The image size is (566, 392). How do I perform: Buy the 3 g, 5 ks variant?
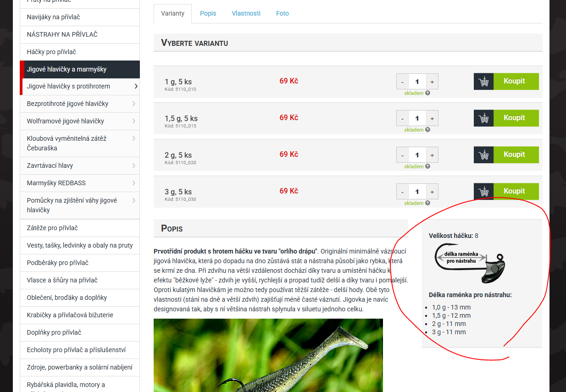(516, 192)
